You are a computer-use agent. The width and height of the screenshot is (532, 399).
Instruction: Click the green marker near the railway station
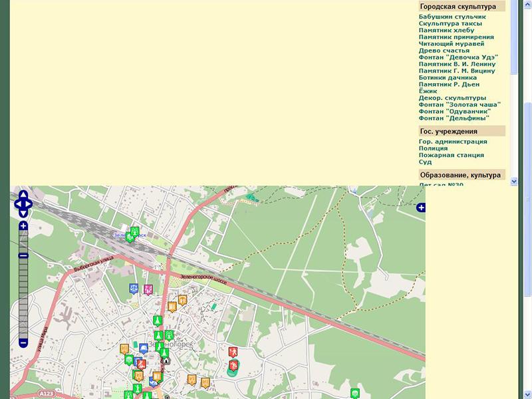[134, 232]
